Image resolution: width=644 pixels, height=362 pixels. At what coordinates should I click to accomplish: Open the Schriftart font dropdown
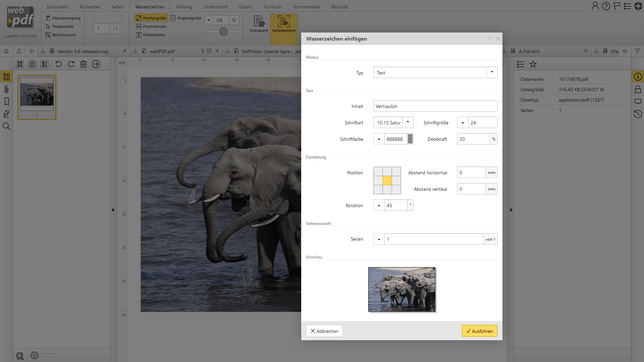pyautogui.click(x=408, y=122)
